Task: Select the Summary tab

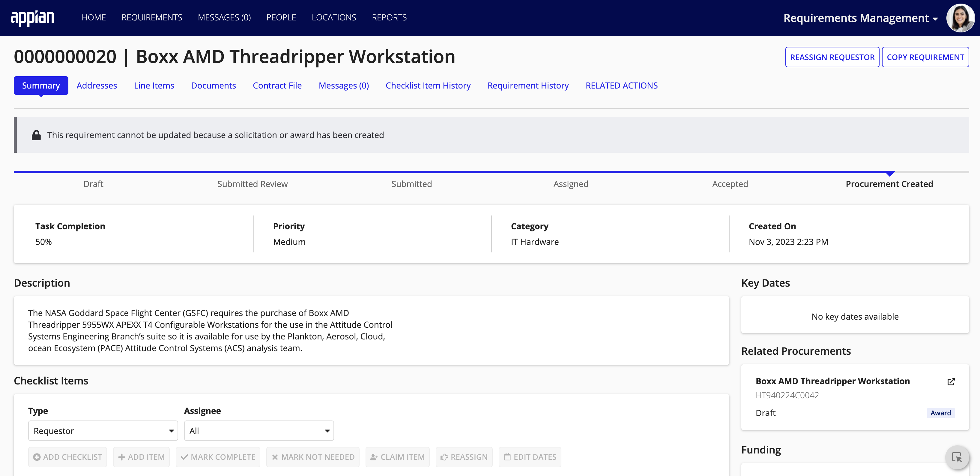Action: (x=41, y=85)
